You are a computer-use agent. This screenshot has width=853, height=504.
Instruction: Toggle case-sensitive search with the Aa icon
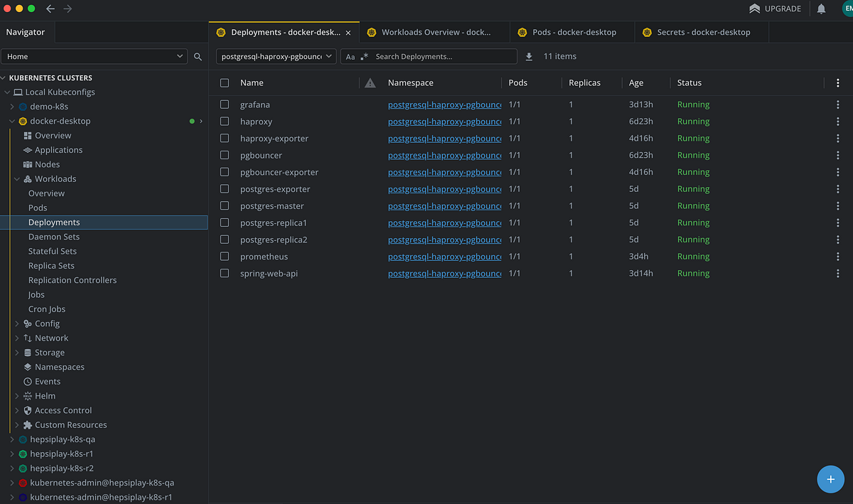pyautogui.click(x=351, y=55)
